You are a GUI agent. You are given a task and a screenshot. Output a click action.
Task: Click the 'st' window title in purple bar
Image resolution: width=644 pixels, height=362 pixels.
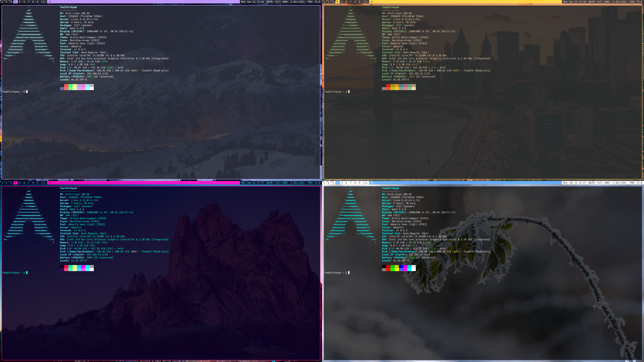coord(50,2)
